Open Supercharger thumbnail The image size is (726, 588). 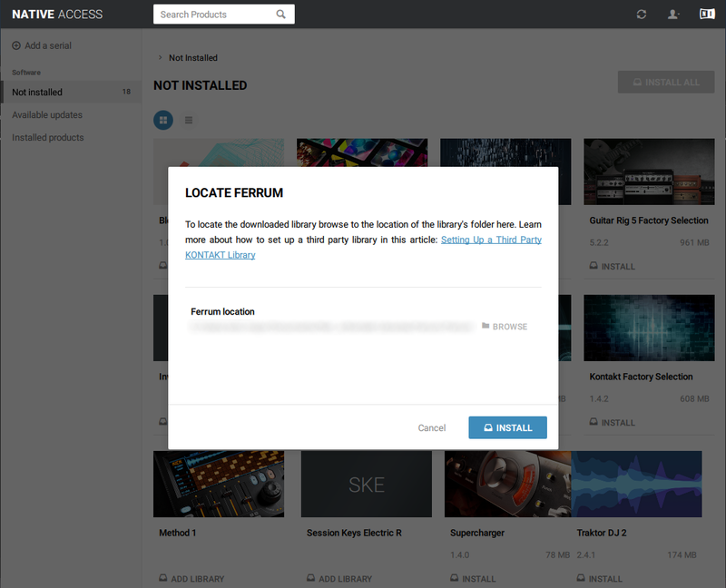coord(508,485)
